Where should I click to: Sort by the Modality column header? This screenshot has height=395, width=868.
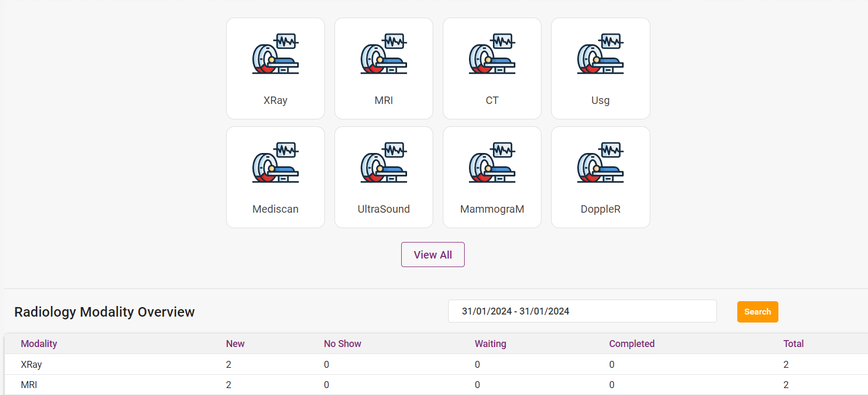tap(39, 344)
